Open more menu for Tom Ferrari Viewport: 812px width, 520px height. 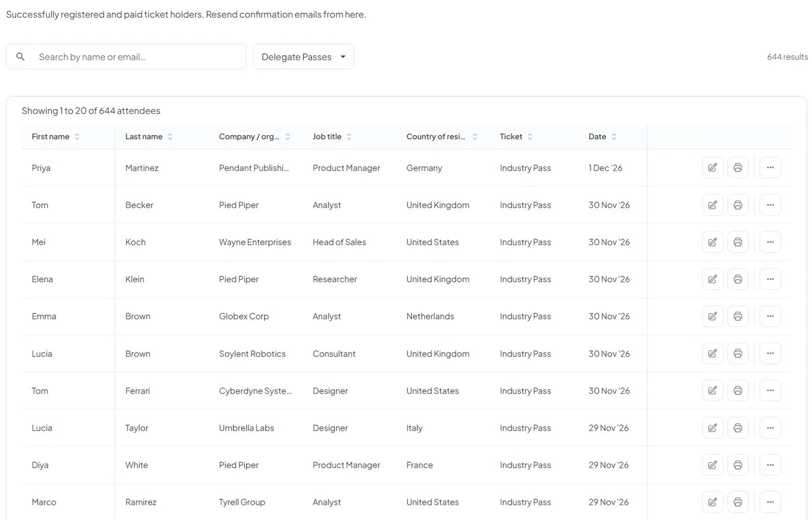770,391
